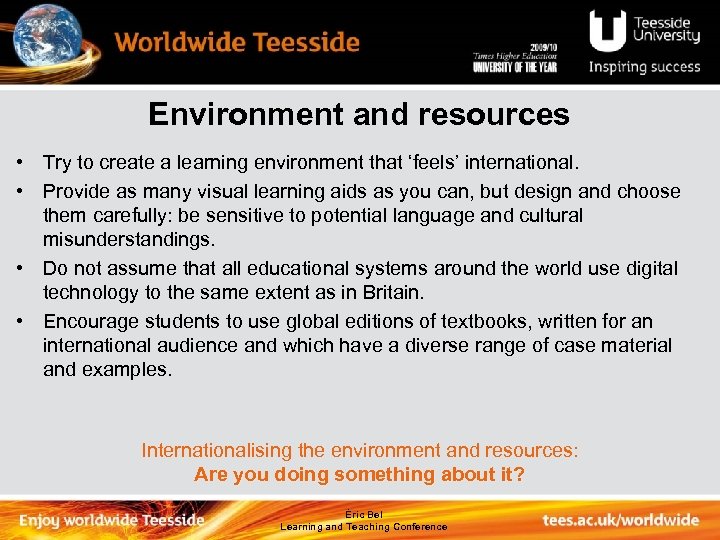Click the 'Inspiring success' tagline
This screenshot has height=540, width=720.
pos(644,67)
